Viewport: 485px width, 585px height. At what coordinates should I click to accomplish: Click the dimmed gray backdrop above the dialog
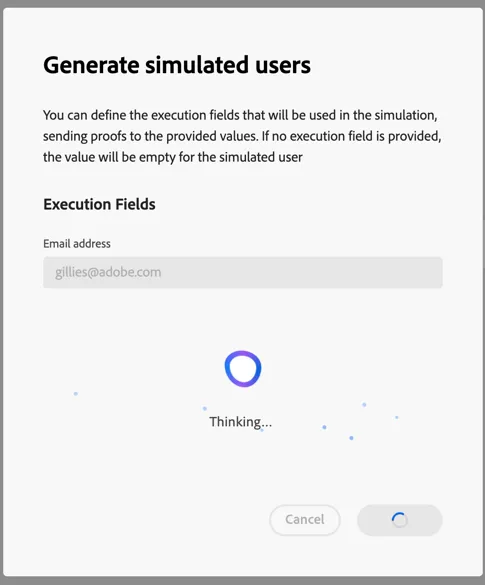[242, 3]
